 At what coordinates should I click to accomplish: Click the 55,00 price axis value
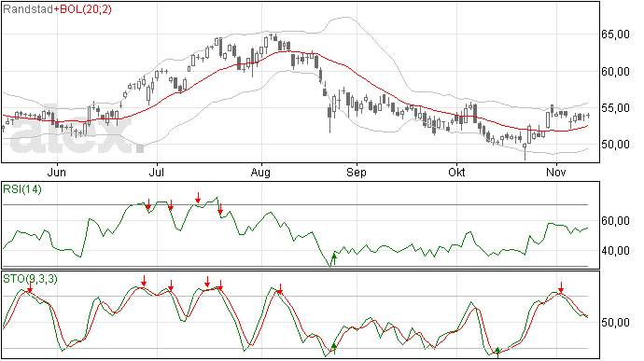615,108
